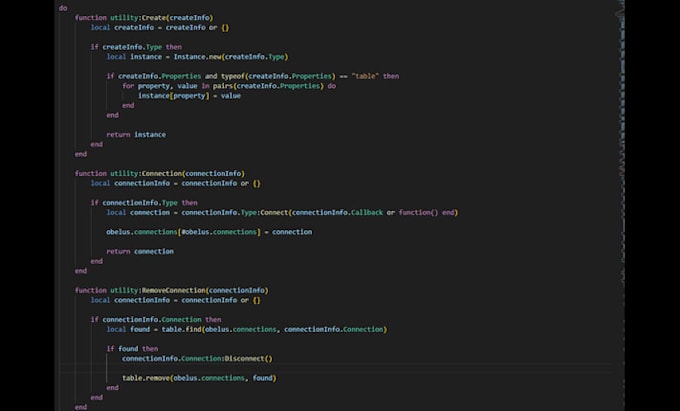Click 'connectionInfo.Callback' in the Connect call

tap(337, 212)
